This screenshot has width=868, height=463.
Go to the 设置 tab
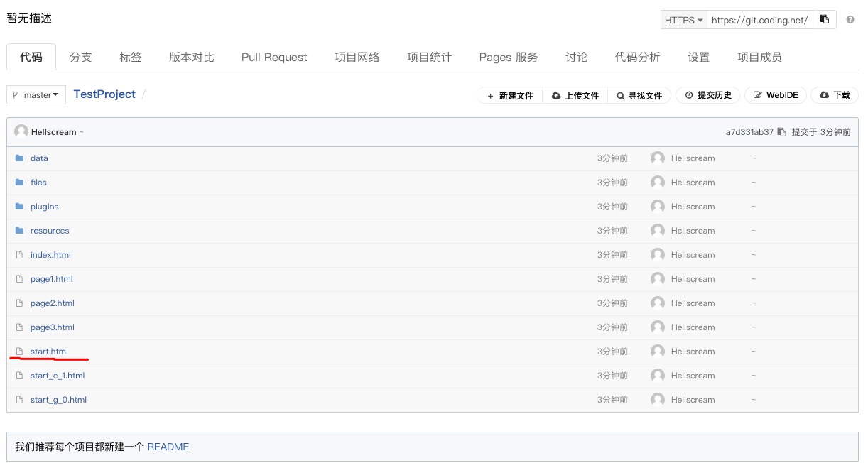698,58
